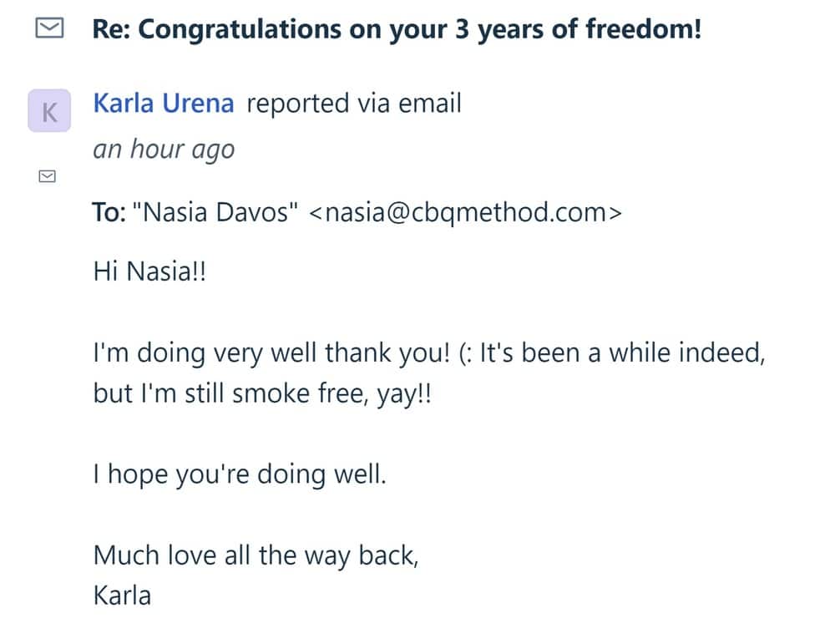Click the 'an hour ago' timestamp
Screen dimensions: 835x644
(164, 150)
